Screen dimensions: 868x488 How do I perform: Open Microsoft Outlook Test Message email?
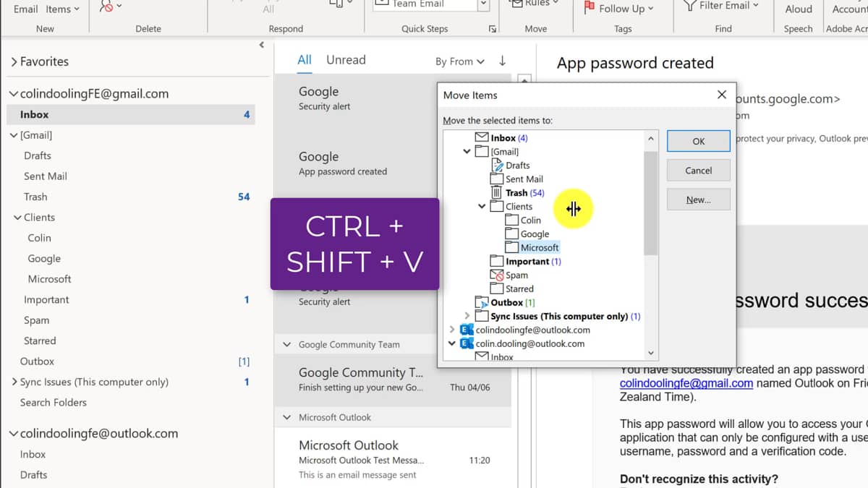tap(393, 459)
